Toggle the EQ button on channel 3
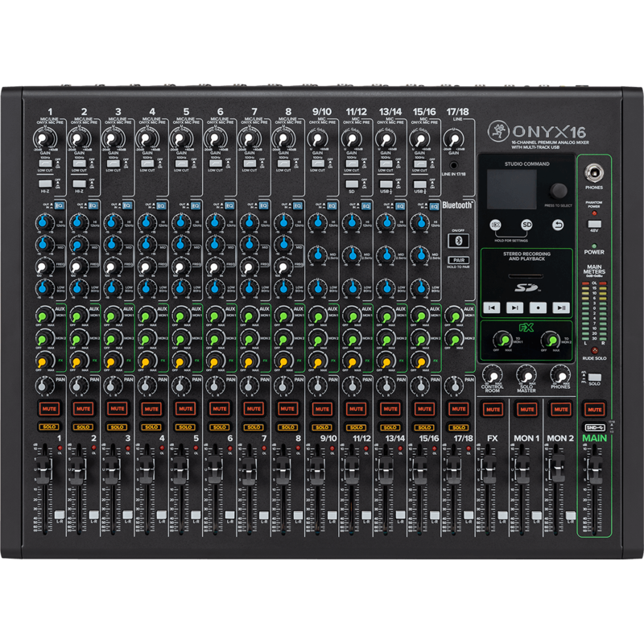 (x=127, y=205)
